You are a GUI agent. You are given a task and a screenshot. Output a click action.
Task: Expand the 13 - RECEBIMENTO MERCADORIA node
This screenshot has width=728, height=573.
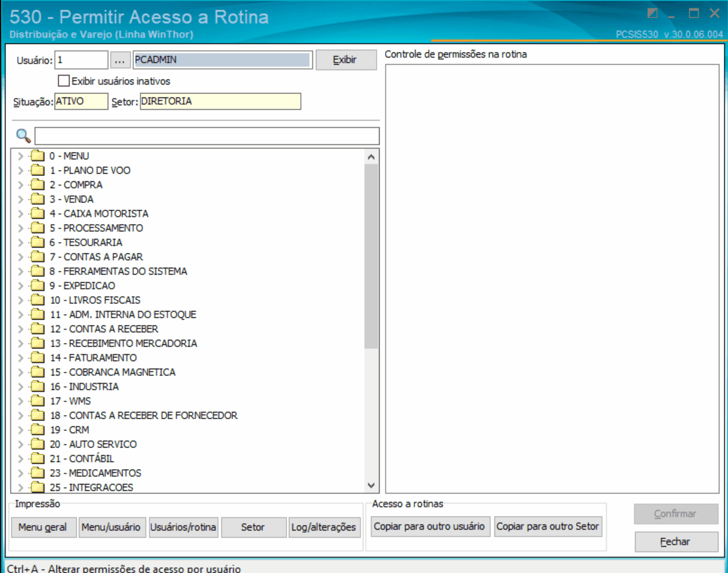tap(21, 344)
